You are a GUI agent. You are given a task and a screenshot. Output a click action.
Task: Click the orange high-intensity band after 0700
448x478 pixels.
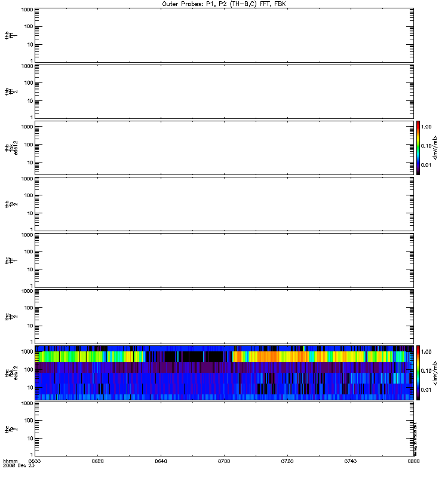coord(268,357)
